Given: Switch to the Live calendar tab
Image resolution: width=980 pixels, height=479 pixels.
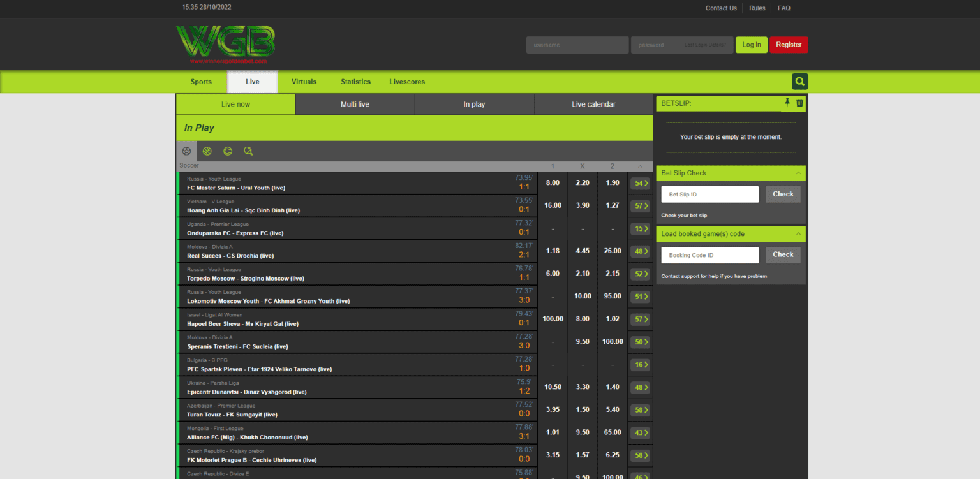Looking at the screenshot, I should click(x=593, y=104).
